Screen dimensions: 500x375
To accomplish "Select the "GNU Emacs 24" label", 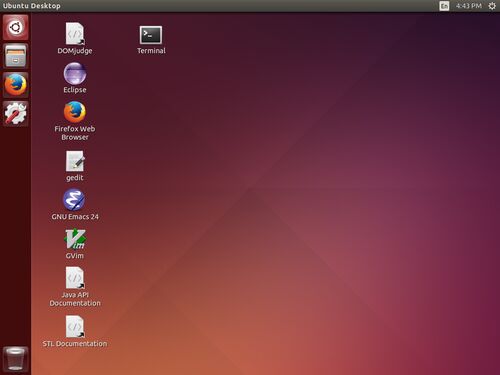I will click(x=75, y=217).
